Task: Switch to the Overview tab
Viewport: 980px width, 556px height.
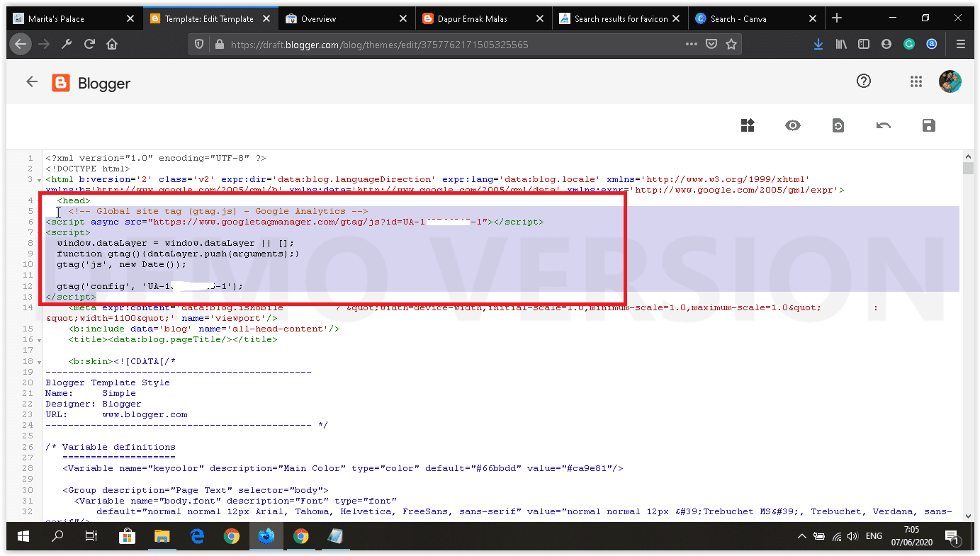Action: coord(347,18)
